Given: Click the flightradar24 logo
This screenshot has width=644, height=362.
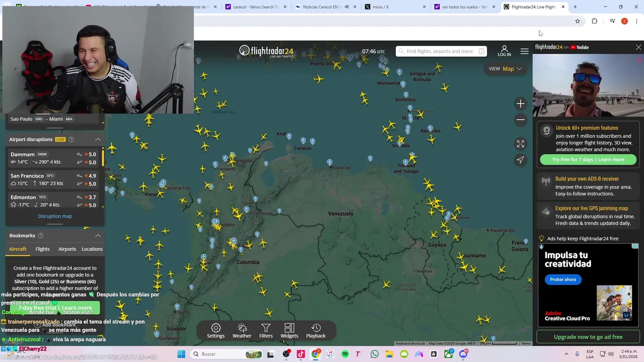Looking at the screenshot, I should (266, 51).
